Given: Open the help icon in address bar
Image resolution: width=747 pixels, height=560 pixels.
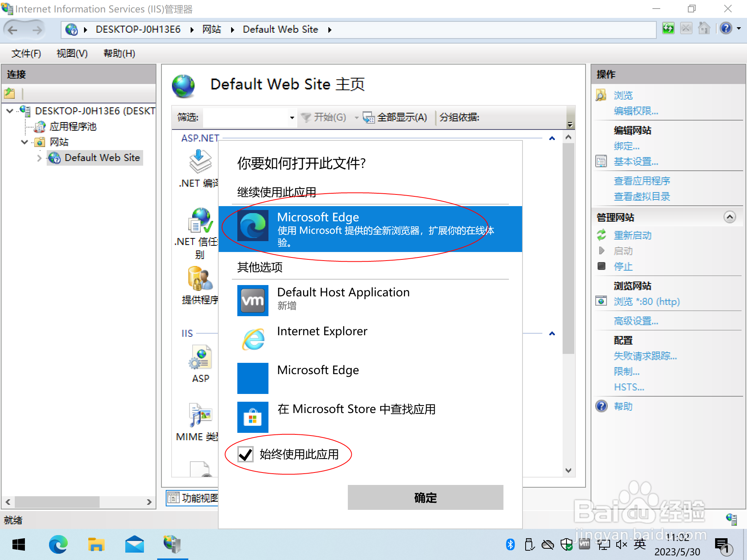Looking at the screenshot, I should [726, 29].
